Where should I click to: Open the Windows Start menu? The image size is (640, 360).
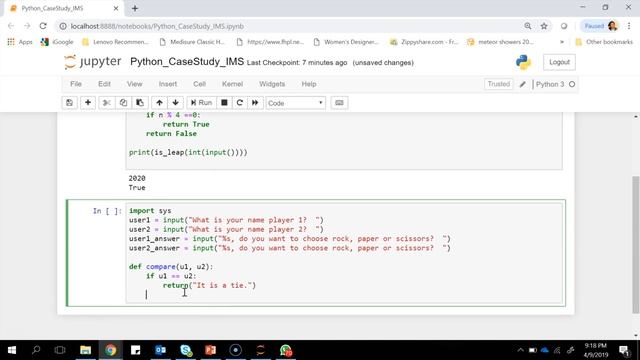pyautogui.click(x=12, y=350)
